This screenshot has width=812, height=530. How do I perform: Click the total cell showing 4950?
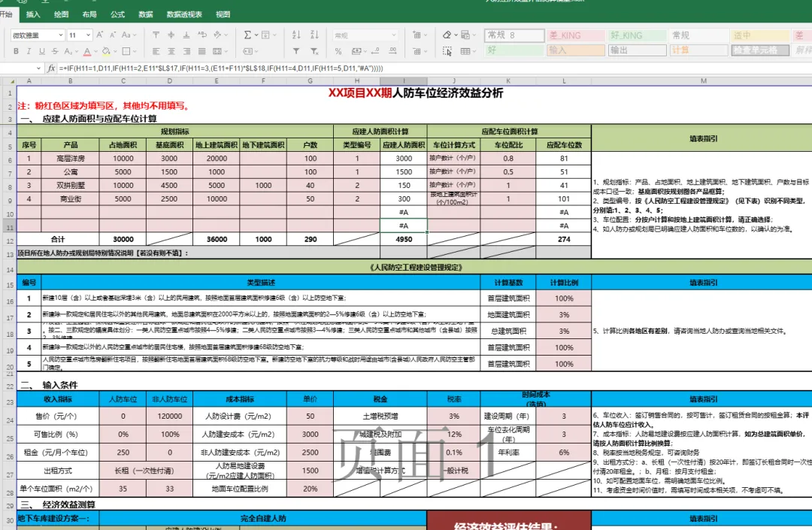tap(404, 239)
